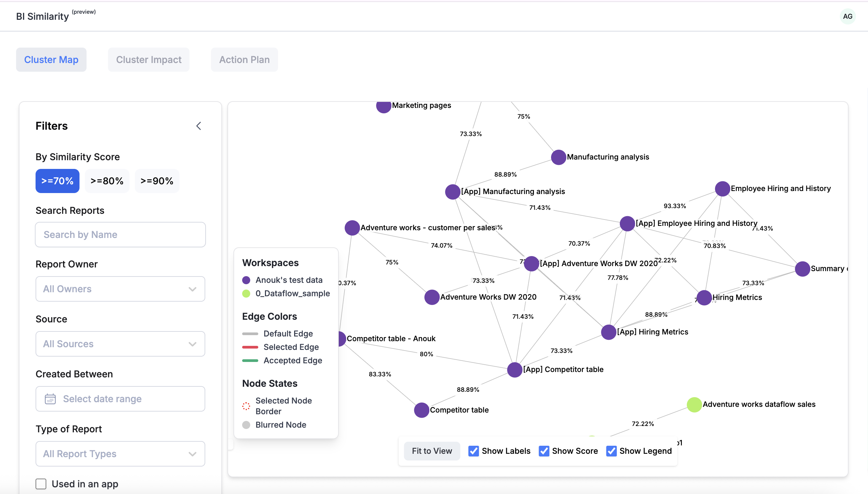Click the Employee Hiring and History node
The height and width of the screenshot is (494, 868).
pos(722,189)
